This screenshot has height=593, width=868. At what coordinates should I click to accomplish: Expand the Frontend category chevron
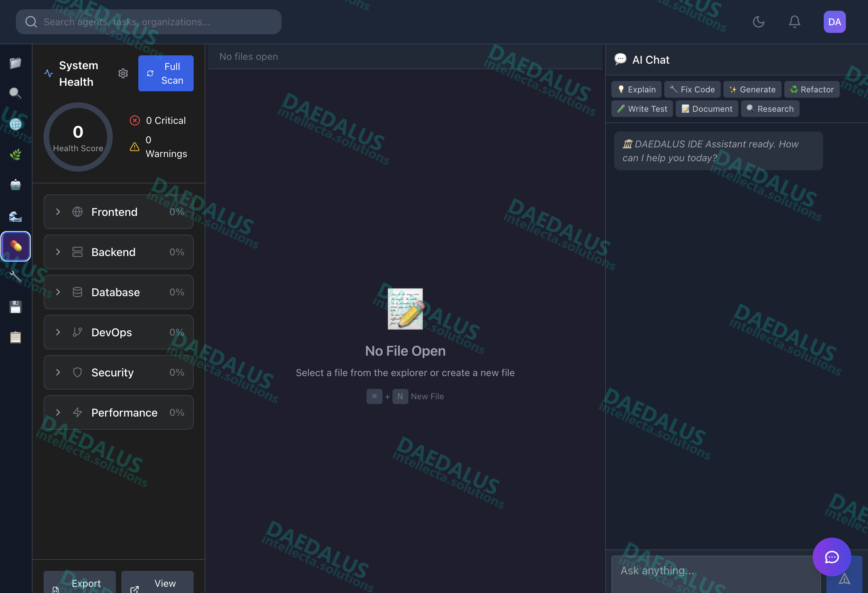tap(58, 212)
